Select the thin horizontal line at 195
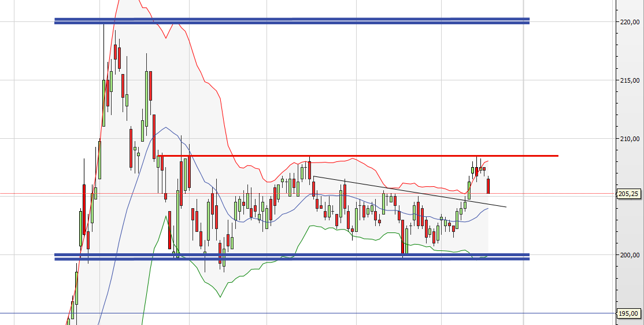The image size is (644, 325). tap(347, 313)
